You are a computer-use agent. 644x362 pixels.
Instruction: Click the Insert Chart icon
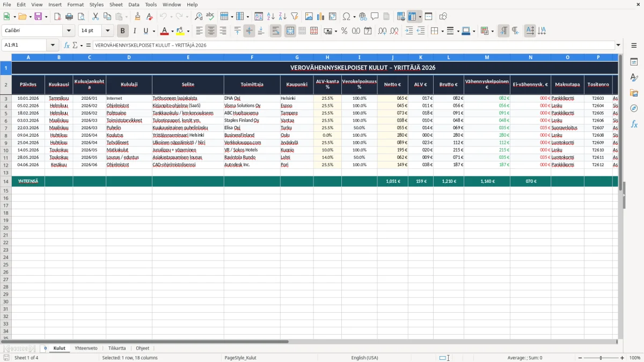tap(320, 17)
